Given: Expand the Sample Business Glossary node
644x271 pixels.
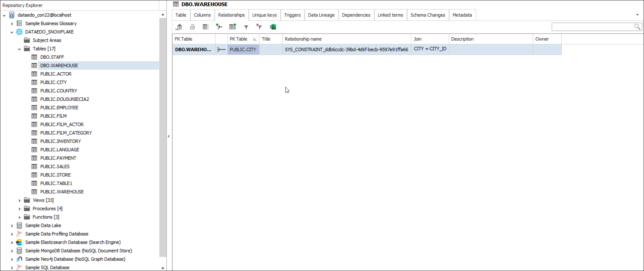Looking at the screenshot, I should (x=12, y=24).
